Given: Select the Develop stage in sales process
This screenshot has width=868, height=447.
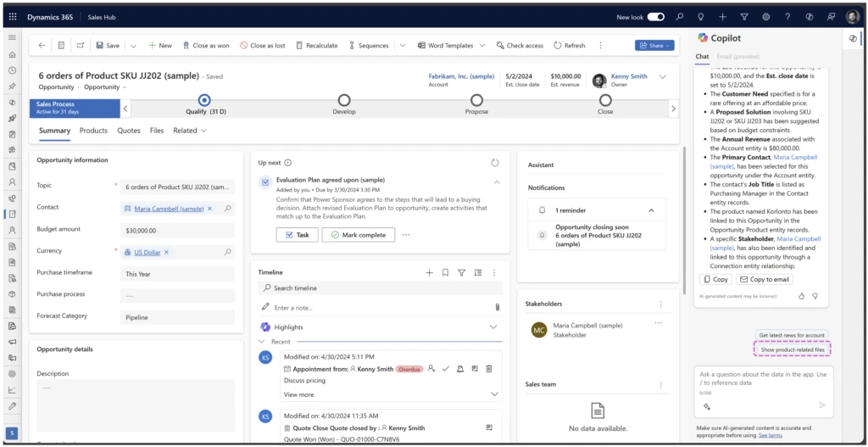Looking at the screenshot, I should [x=344, y=101].
